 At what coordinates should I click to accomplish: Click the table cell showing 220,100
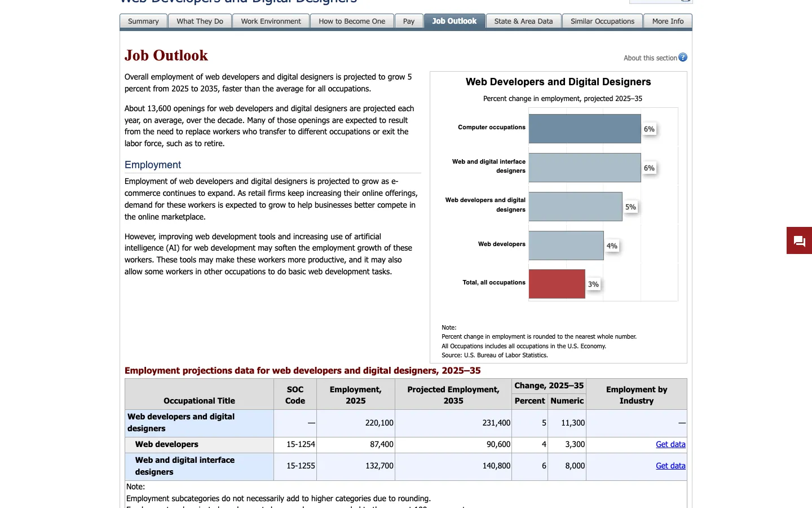coord(356,423)
